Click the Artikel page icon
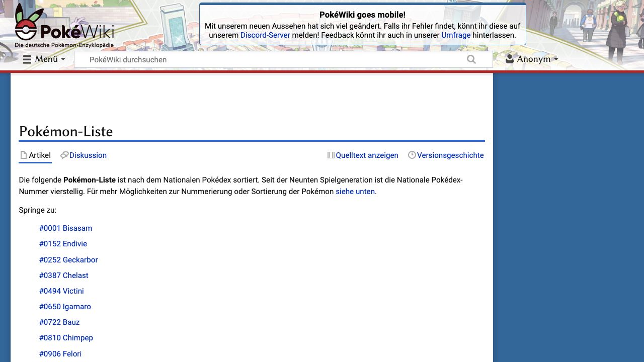 pos(23,155)
